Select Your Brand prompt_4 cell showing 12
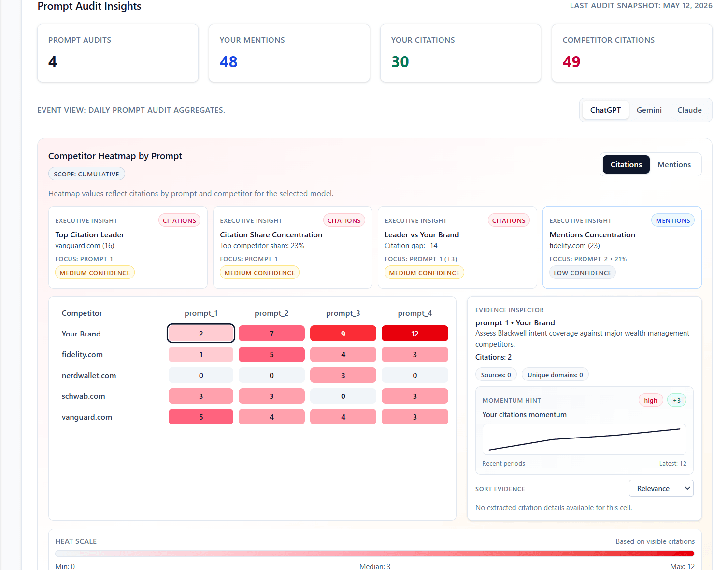 coord(415,334)
